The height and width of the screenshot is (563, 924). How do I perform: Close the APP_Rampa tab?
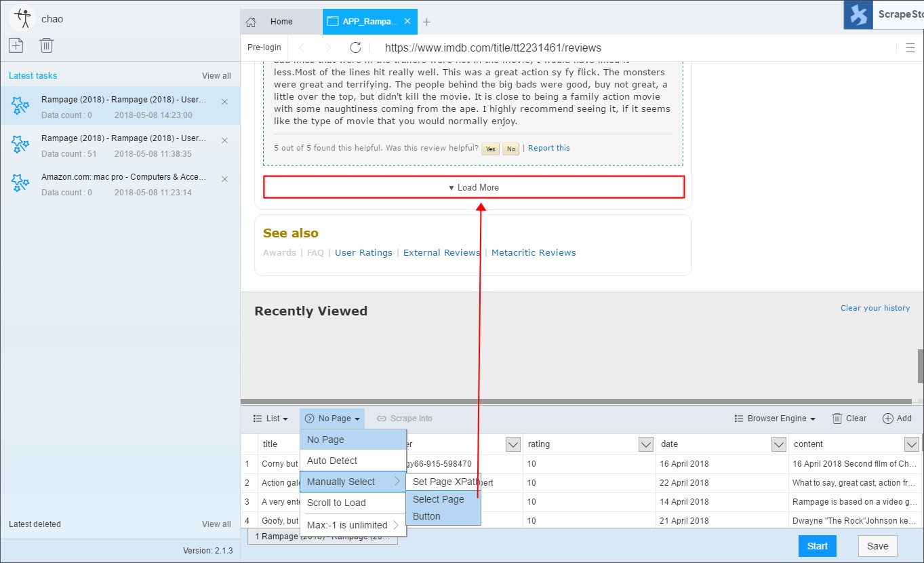coord(407,21)
